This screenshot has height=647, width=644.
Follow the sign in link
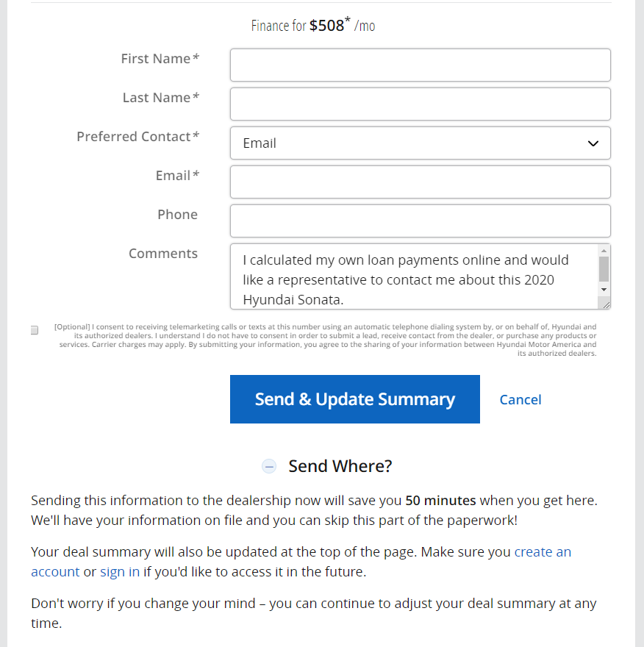(x=120, y=572)
